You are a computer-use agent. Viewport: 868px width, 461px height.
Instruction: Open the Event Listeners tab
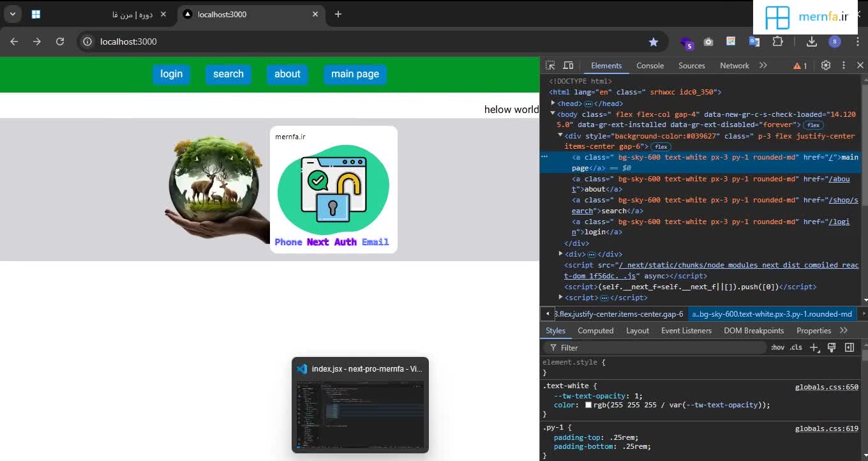click(686, 331)
